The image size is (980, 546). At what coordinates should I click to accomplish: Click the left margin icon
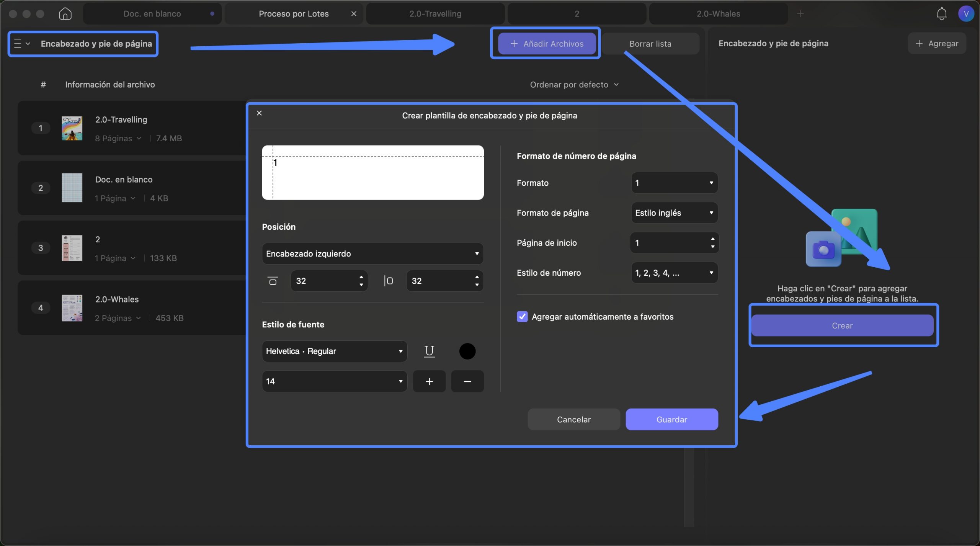[x=388, y=281]
